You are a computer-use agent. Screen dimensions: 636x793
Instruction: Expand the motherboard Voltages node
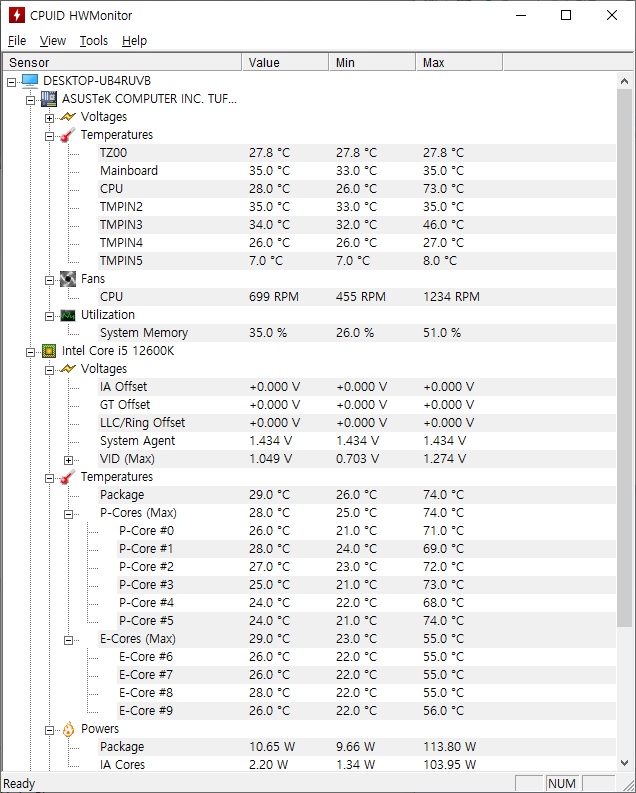[x=49, y=118]
